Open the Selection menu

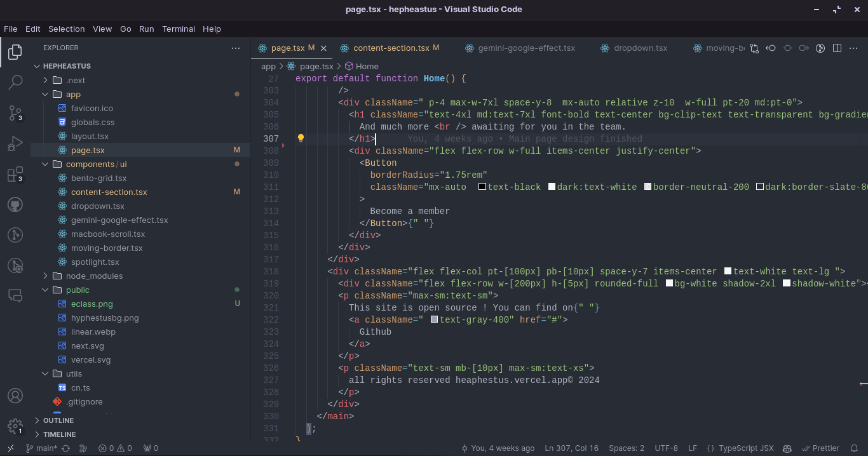coord(66,29)
